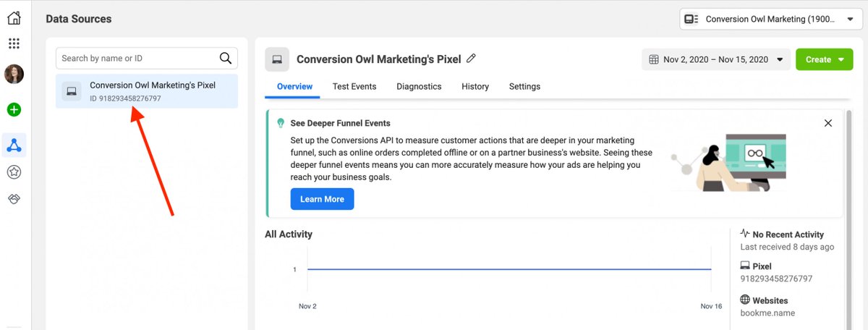Click the Home icon in the sidebar
This screenshot has height=330, width=868.
(x=14, y=18)
